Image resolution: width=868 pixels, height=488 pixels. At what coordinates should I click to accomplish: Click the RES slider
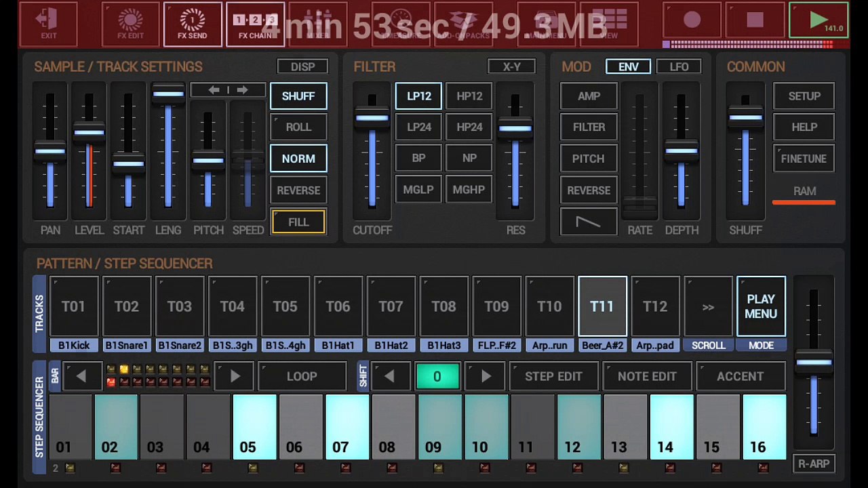(x=515, y=150)
